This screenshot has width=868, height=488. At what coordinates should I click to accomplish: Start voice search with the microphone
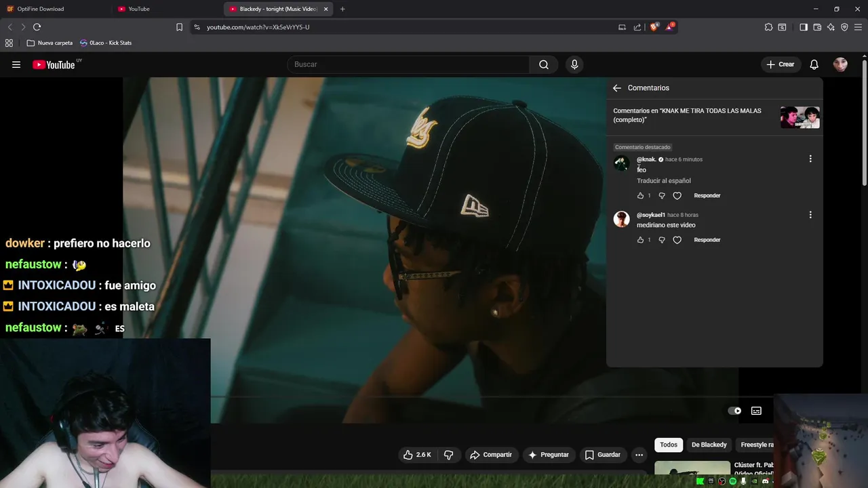click(574, 64)
